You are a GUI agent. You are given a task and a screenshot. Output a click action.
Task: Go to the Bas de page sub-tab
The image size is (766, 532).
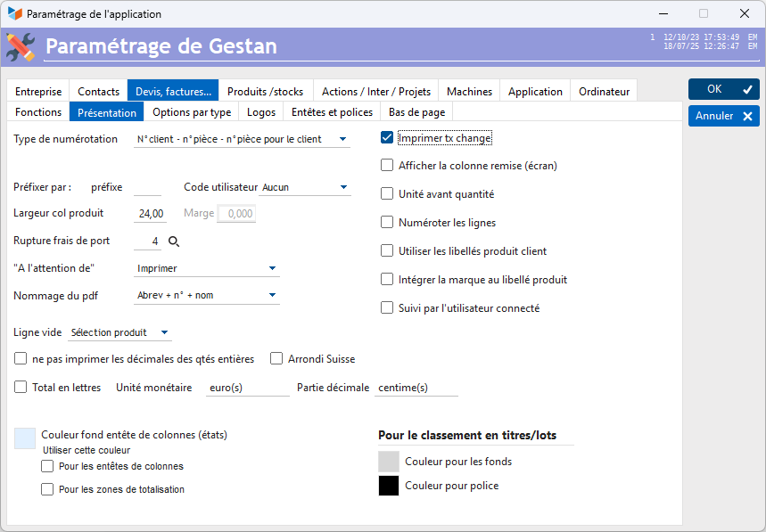point(416,112)
